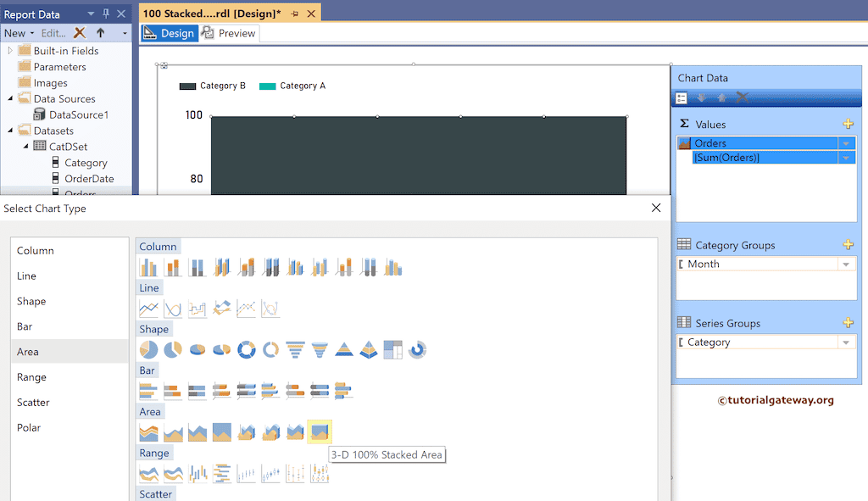This screenshot has height=501, width=868.
Task: Pick the Tree Map chart icon
Action: tap(392, 350)
